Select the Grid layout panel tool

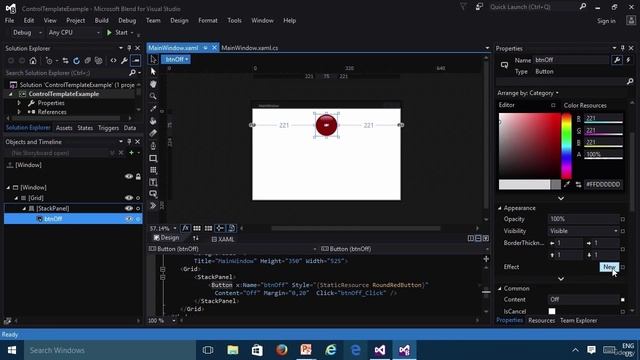(x=153, y=170)
